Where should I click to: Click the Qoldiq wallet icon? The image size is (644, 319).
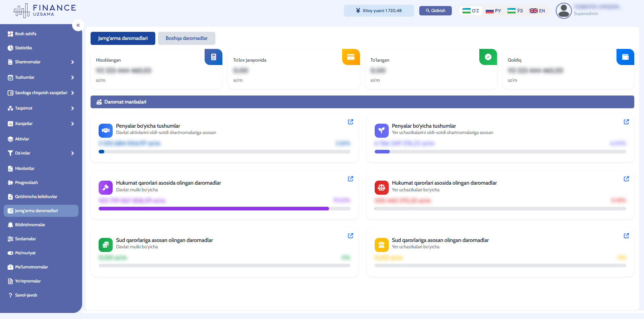(625, 57)
